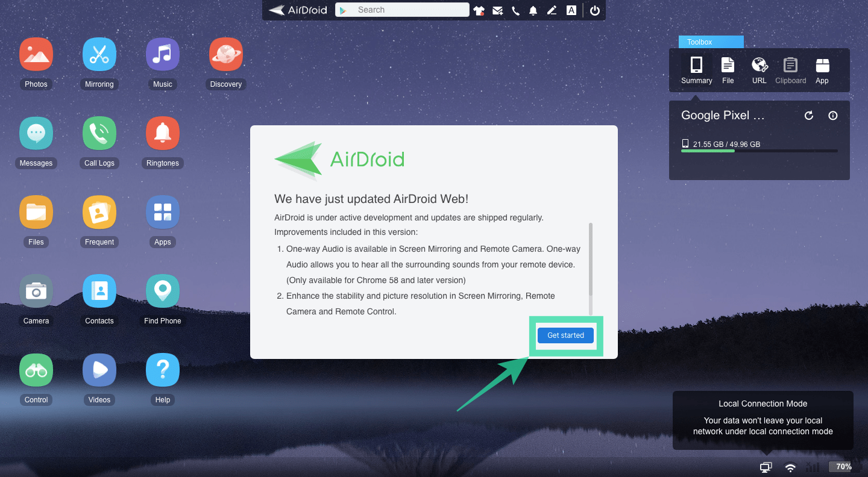Viewport: 868px width, 477px height.
Task: Open the Messages app icon
Action: click(36, 133)
